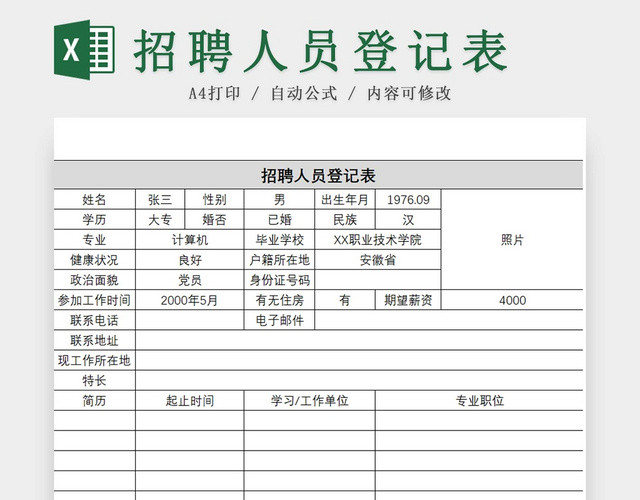Screen dimensions: 640x500
Task: Select the 户籍所在地 label cell
Action: click(x=280, y=260)
